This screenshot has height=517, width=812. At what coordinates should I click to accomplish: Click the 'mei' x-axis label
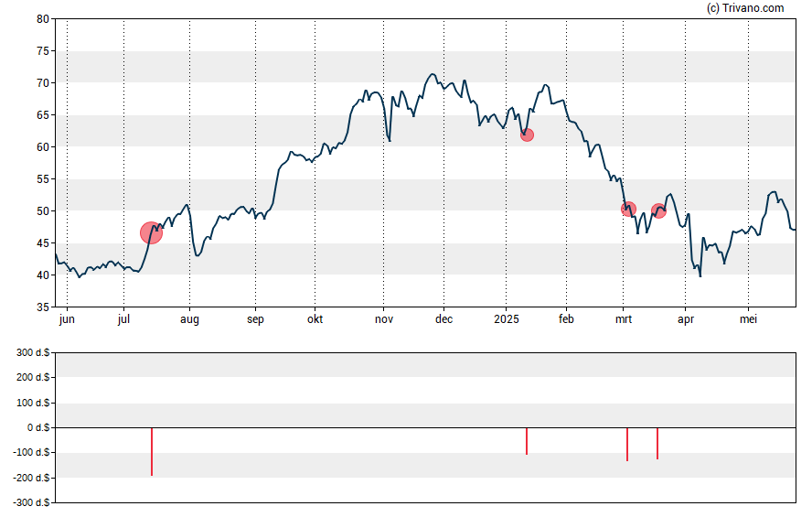coord(748,319)
